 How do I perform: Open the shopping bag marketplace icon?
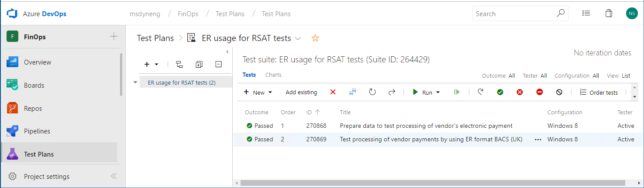pyautogui.click(x=609, y=14)
